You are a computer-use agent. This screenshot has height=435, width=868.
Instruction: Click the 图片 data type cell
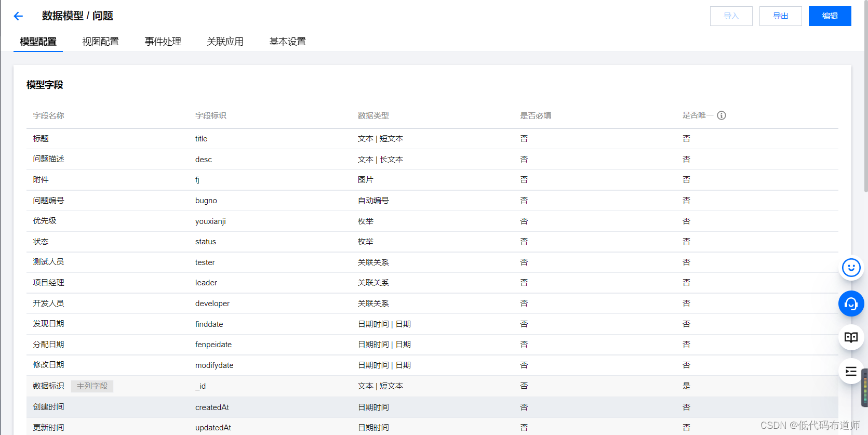click(366, 180)
